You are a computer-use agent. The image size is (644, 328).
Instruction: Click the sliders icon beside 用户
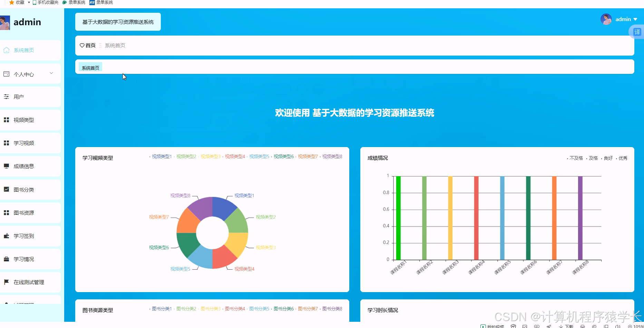(x=6, y=97)
